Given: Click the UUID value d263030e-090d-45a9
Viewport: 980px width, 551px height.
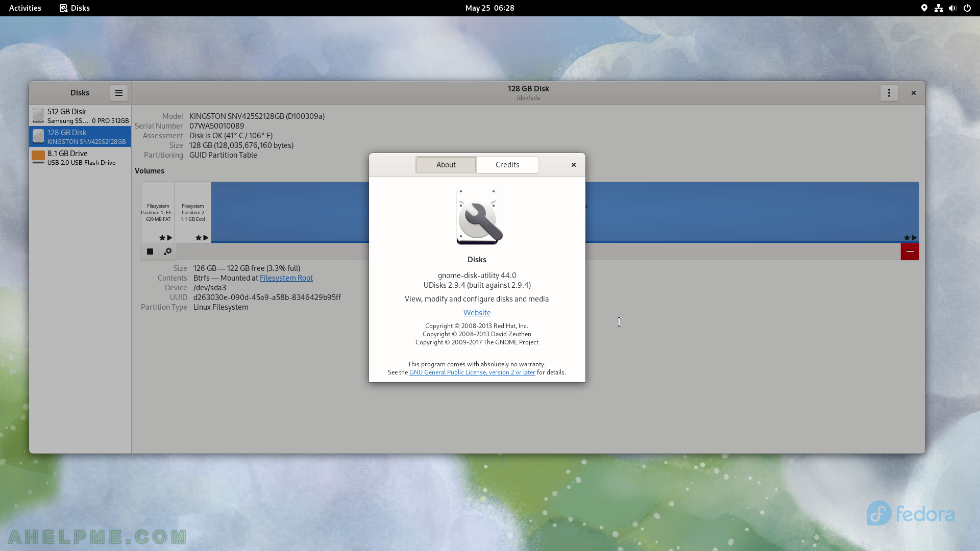Looking at the screenshot, I should tap(267, 297).
